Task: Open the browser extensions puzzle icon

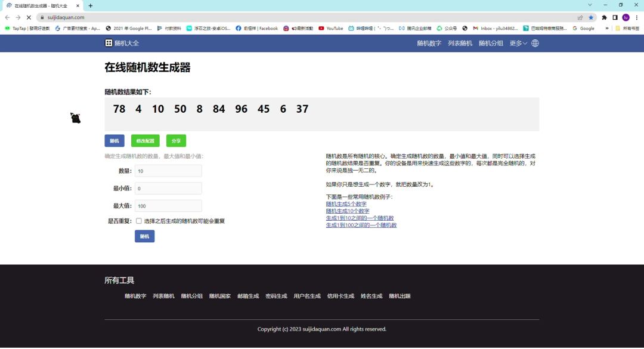Action: pyautogui.click(x=604, y=17)
